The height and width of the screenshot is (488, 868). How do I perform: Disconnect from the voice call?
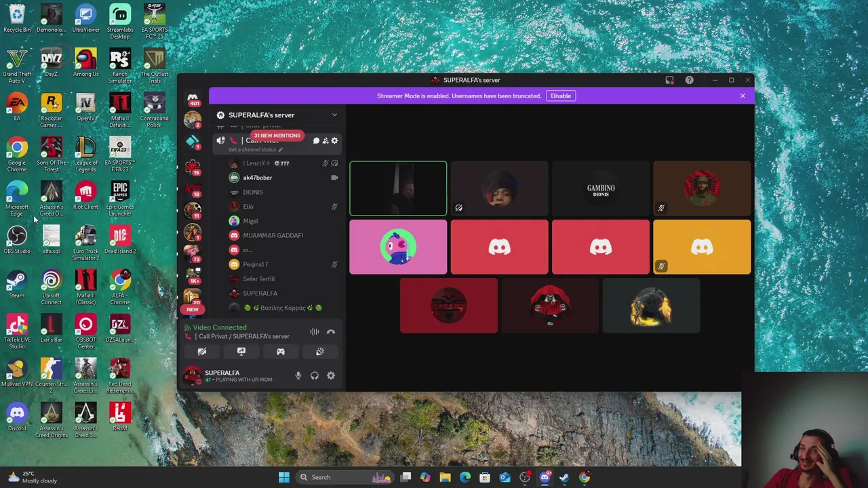tap(331, 331)
